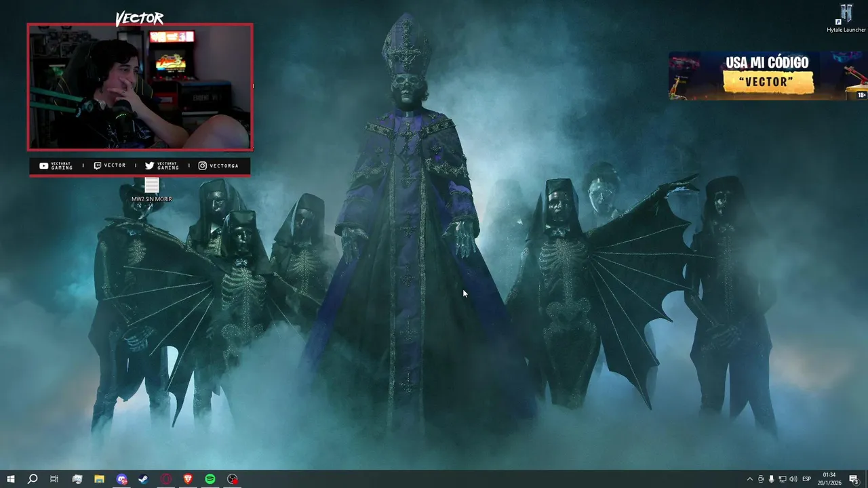Select the MW2 SIN MORIR desktop file

[152, 190]
